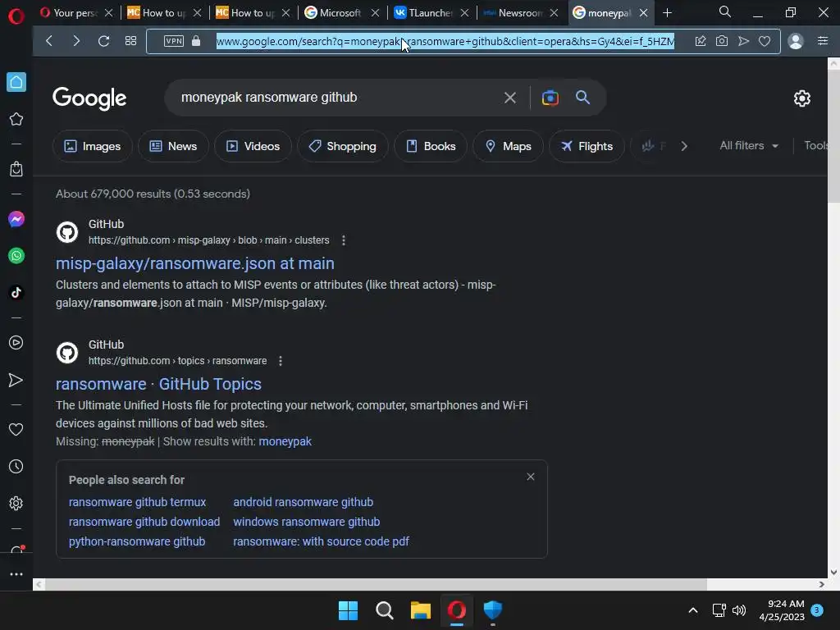Send page to My Flow

(x=743, y=41)
